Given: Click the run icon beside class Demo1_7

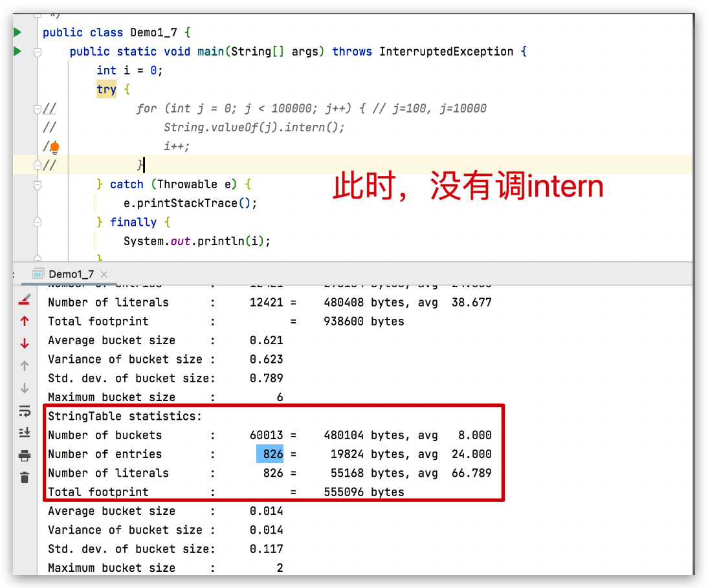Looking at the screenshot, I should pyautogui.click(x=17, y=32).
